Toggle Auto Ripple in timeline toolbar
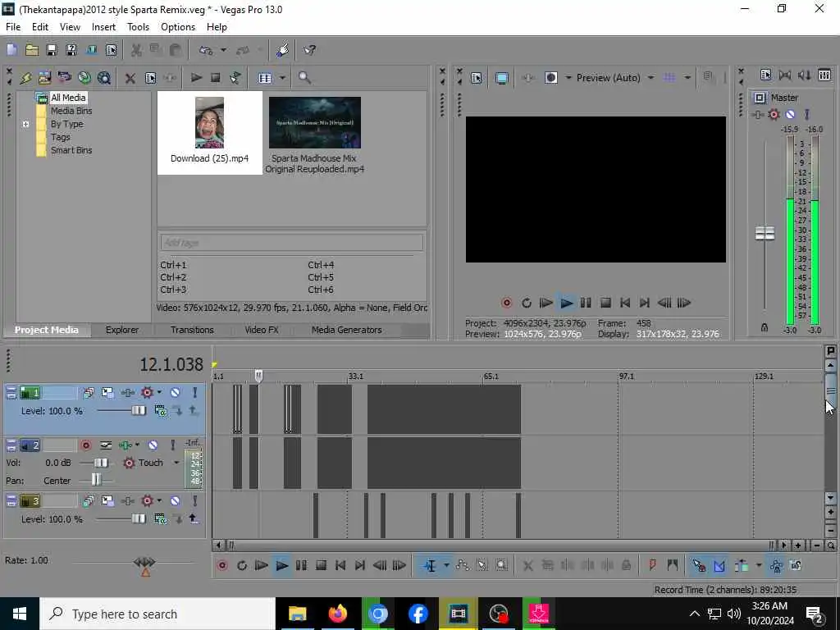This screenshot has width=840, height=630. tap(742, 565)
